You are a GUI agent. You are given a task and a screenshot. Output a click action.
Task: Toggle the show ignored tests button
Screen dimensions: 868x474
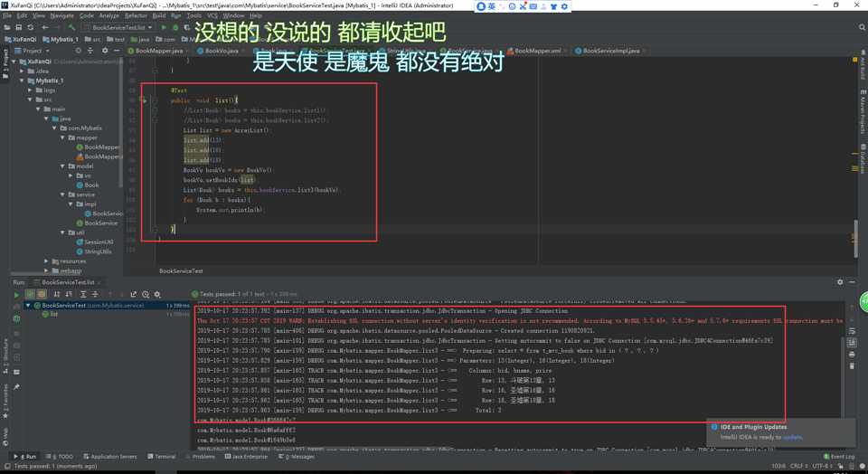coord(41,294)
